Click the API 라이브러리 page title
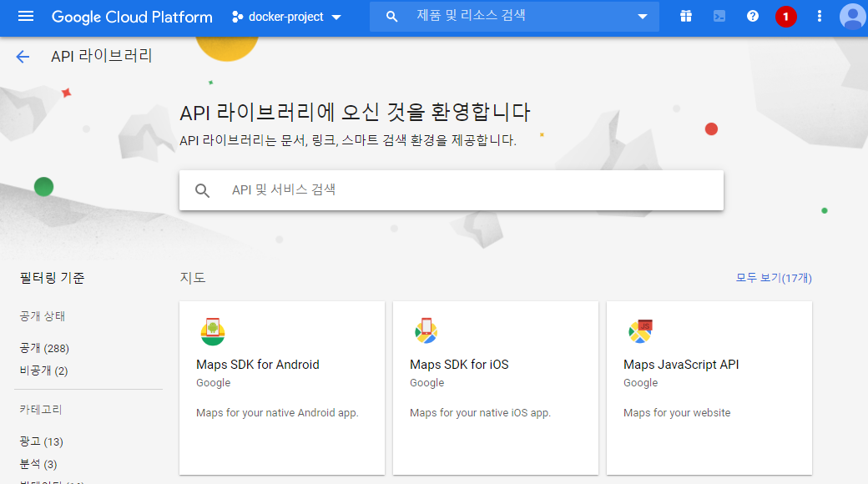 [x=101, y=56]
